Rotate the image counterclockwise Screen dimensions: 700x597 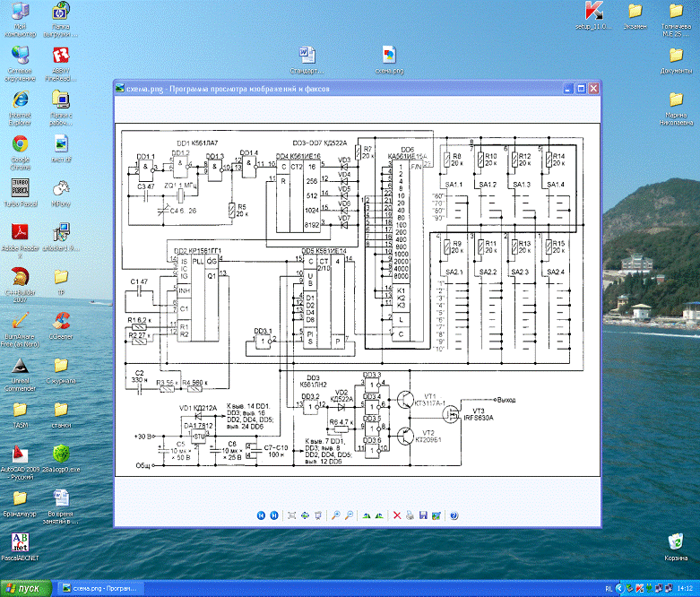pyautogui.click(x=378, y=515)
